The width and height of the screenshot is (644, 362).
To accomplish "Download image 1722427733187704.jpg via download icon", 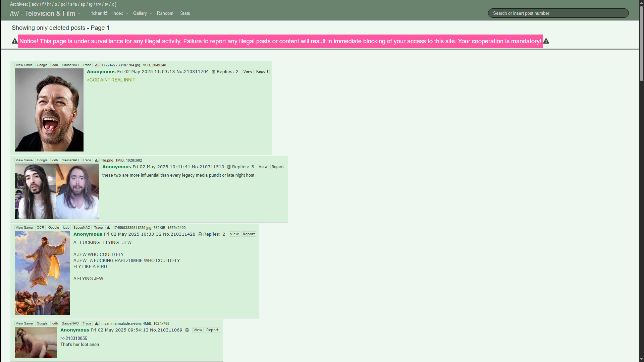I will click(97, 65).
